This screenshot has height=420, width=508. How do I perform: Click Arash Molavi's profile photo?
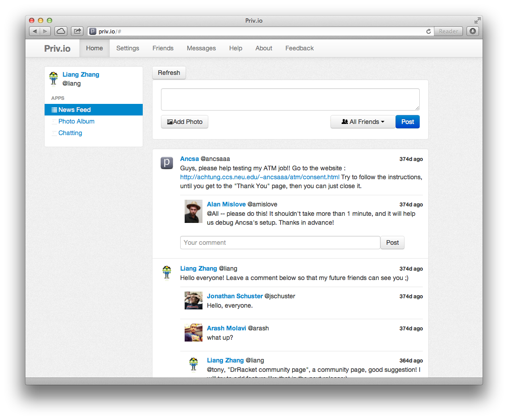pyautogui.click(x=194, y=333)
